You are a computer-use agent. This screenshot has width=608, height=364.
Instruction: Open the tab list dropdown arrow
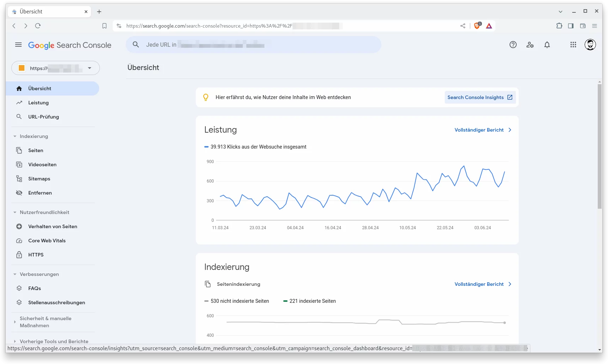coord(561,12)
